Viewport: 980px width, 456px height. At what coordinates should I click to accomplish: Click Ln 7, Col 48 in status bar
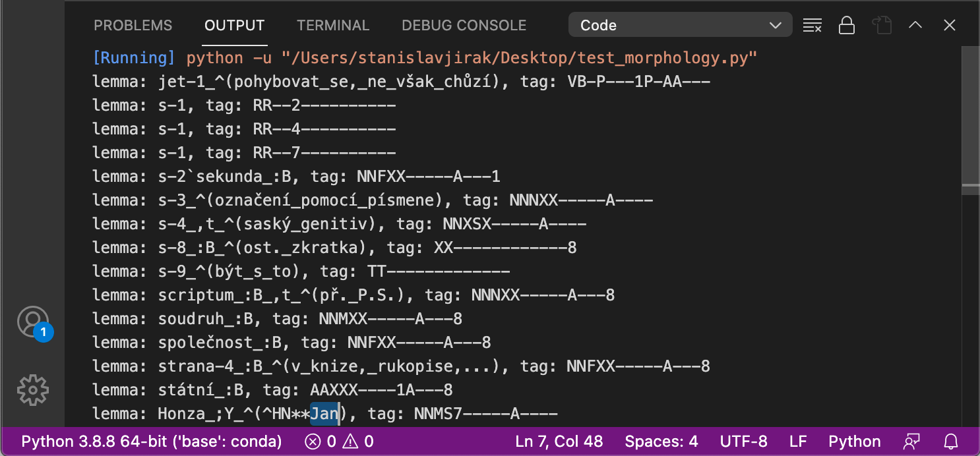(x=559, y=442)
